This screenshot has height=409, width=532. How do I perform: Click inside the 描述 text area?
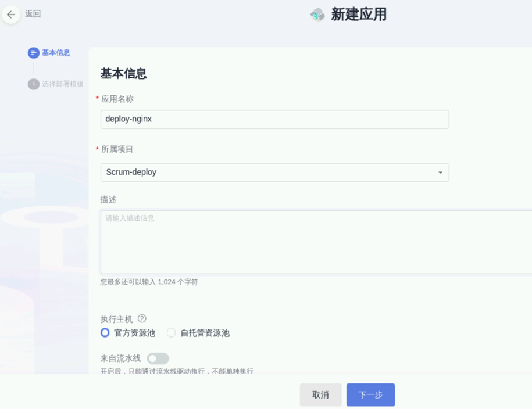pos(314,242)
